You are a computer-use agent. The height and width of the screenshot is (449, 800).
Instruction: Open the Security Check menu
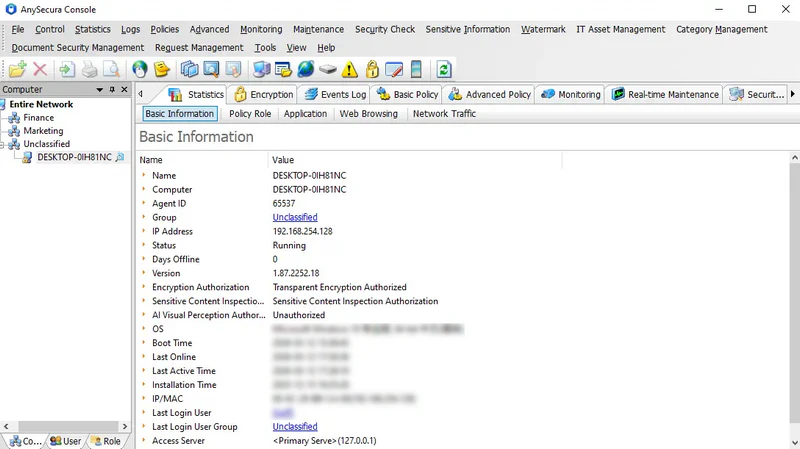pos(385,30)
